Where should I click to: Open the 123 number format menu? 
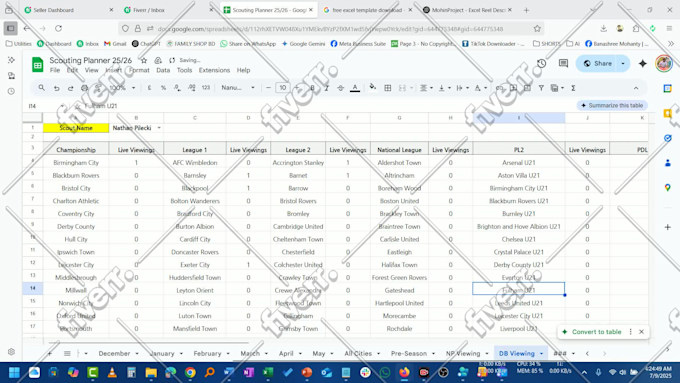(x=206, y=88)
